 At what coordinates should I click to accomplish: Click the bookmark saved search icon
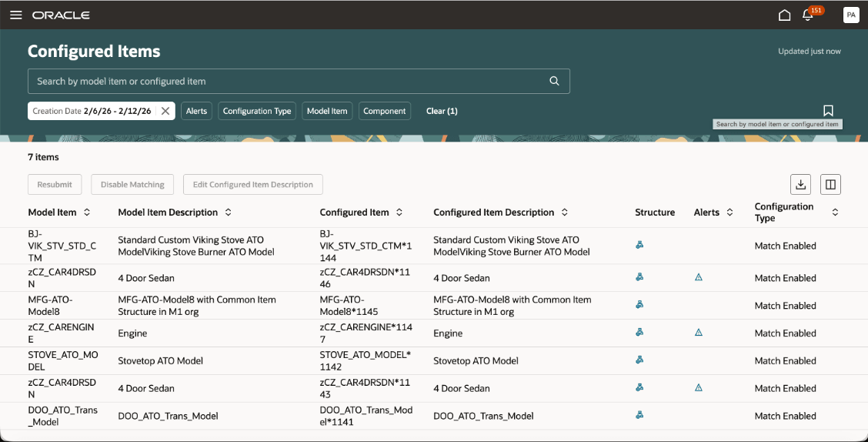coord(828,111)
